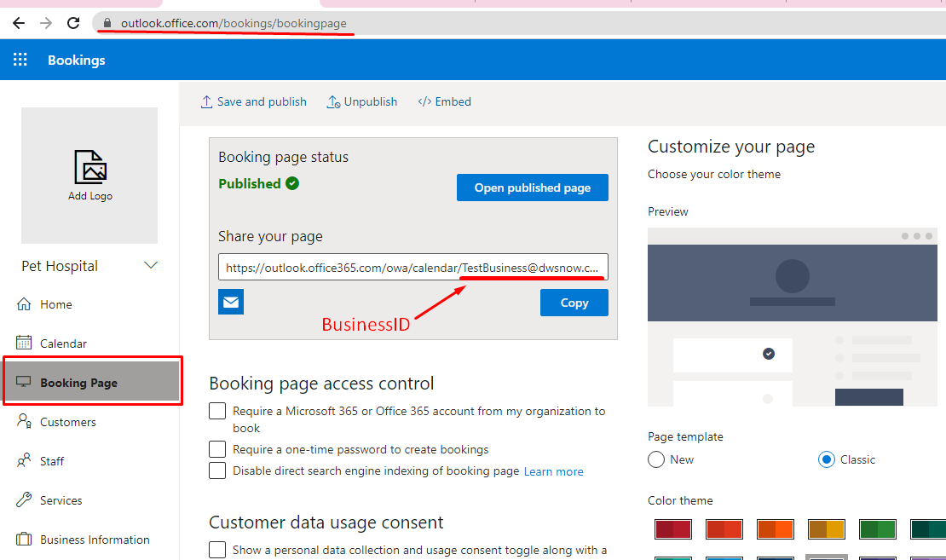Open Calendar from the sidebar
946x560 pixels.
[x=63, y=344]
